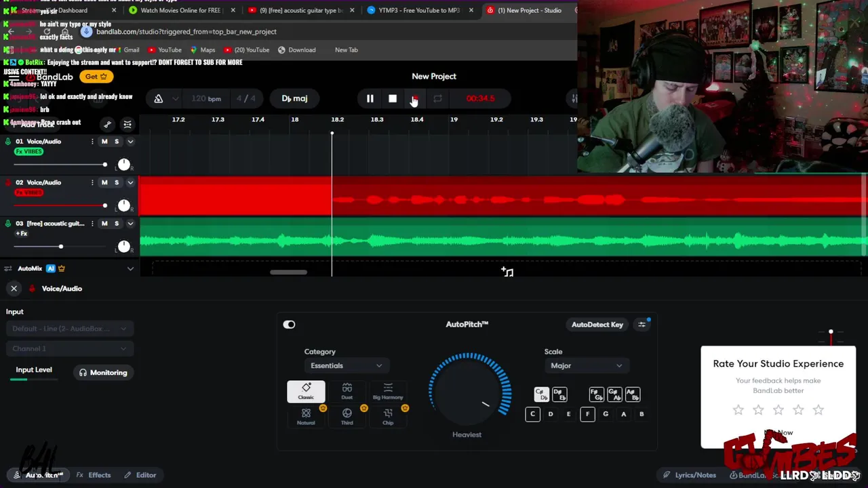
Task: Expand track 03 options chevron
Action: coord(130,224)
